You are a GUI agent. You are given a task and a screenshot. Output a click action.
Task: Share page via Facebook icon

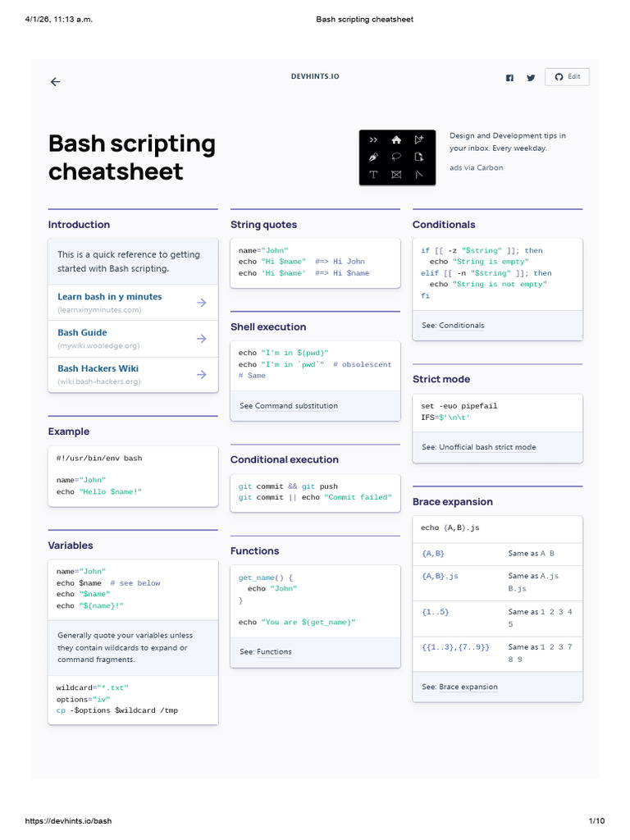click(x=509, y=78)
